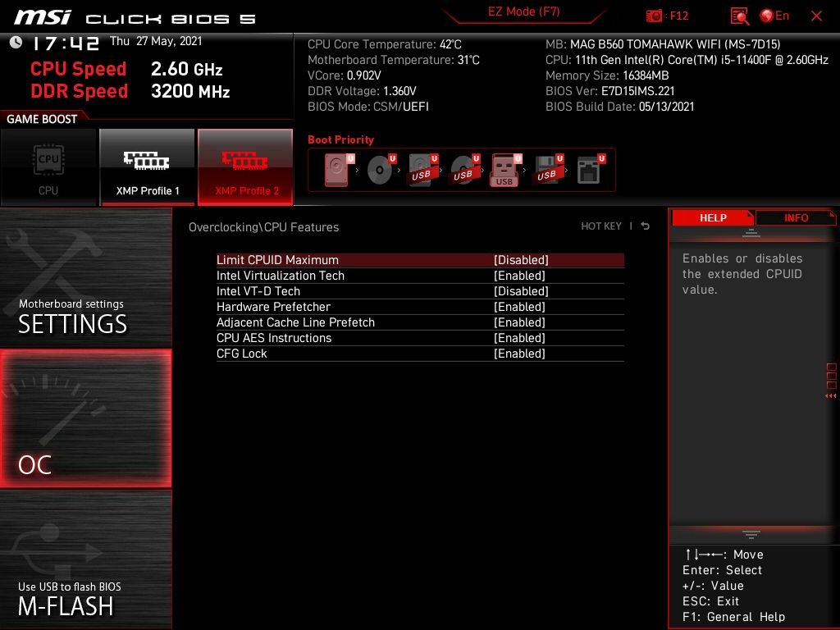Click the BIOS Ver E7D15IMS.221 text
Image resolution: width=840 pixels, height=630 pixels.
point(609,91)
